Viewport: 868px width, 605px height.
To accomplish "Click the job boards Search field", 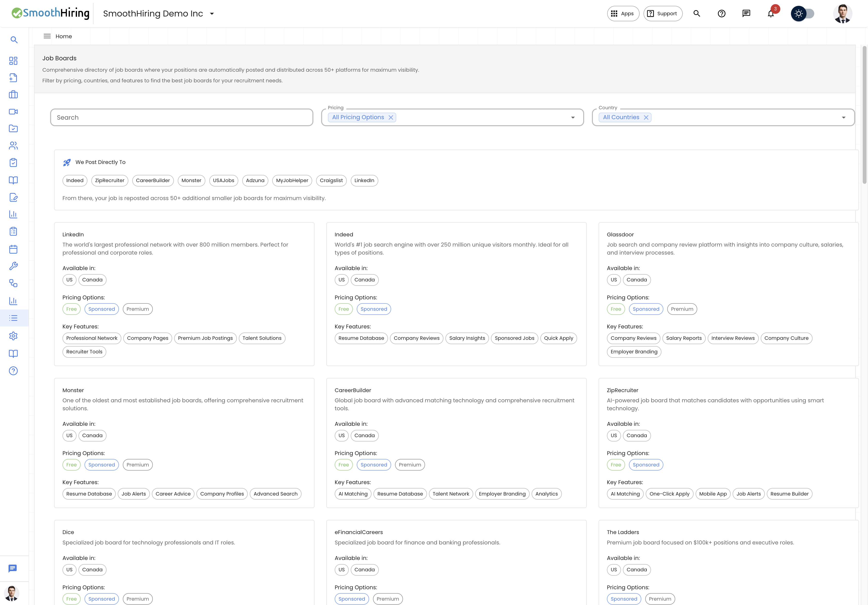I will tap(181, 118).
